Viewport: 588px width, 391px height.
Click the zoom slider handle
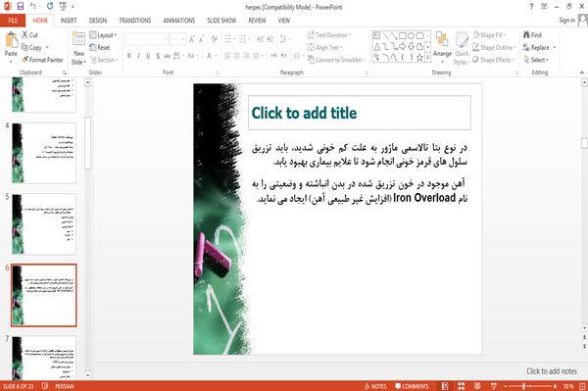click(524, 386)
